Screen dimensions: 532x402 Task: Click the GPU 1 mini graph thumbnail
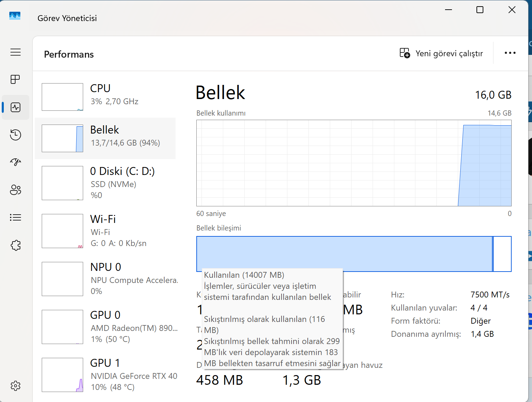pos(62,375)
